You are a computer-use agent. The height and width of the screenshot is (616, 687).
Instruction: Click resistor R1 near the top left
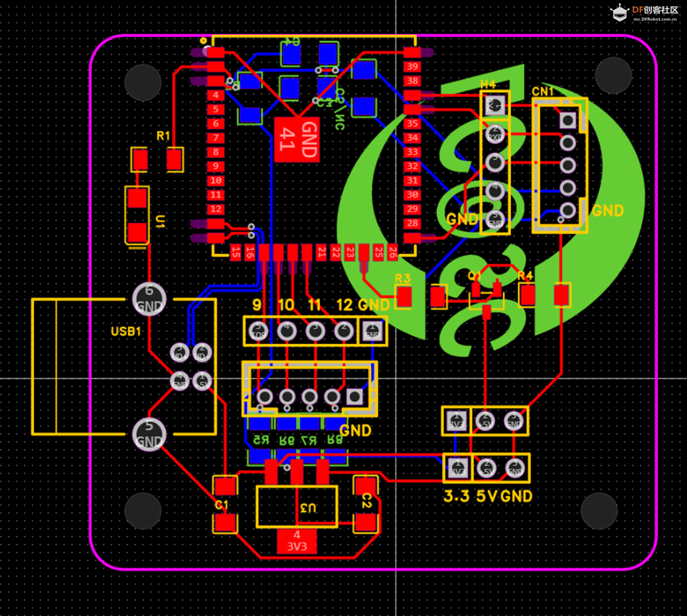click(x=174, y=158)
